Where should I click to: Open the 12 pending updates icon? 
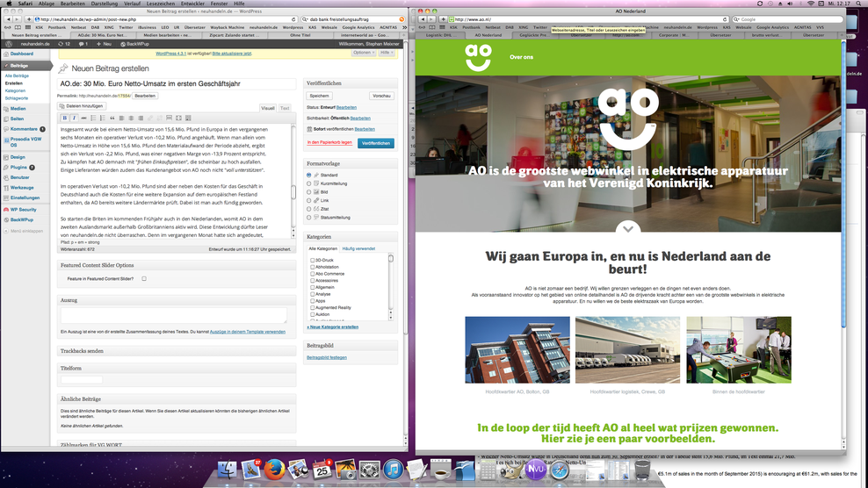click(x=64, y=44)
